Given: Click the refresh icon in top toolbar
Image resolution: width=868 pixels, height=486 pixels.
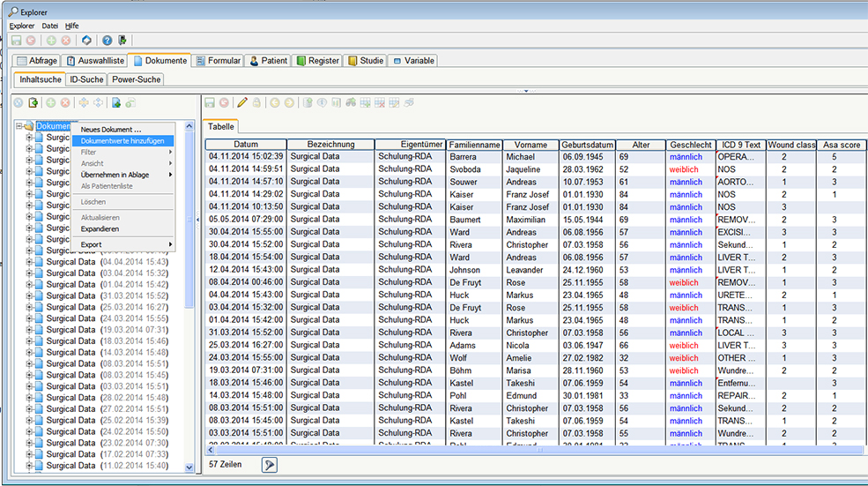Looking at the screenshot, I should 86,41.
